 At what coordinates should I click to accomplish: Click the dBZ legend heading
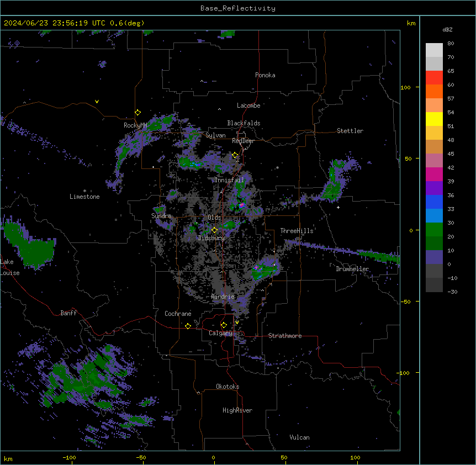coord(447,29)
